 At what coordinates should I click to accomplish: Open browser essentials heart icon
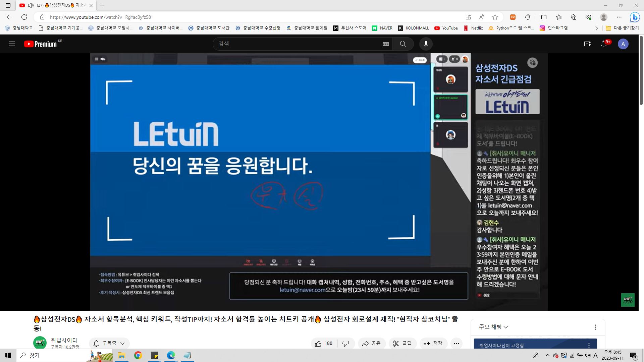coord(588,17)
